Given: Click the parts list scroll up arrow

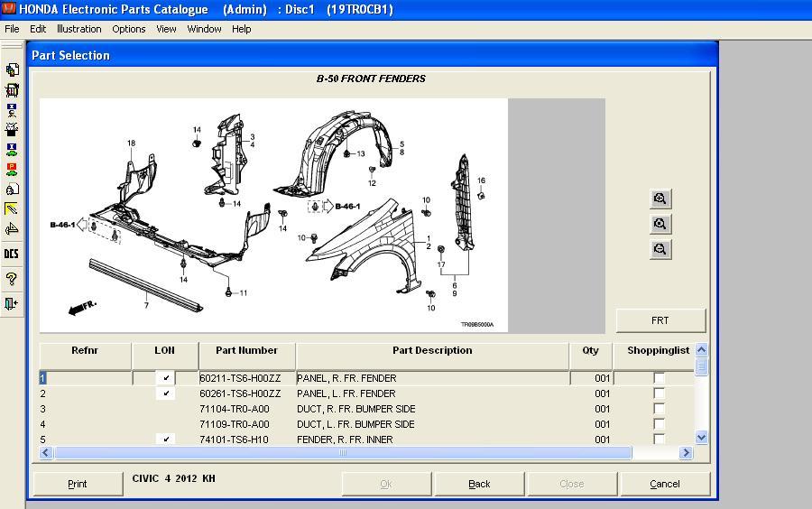Looking at the screenshot, I should pos(702,349).
